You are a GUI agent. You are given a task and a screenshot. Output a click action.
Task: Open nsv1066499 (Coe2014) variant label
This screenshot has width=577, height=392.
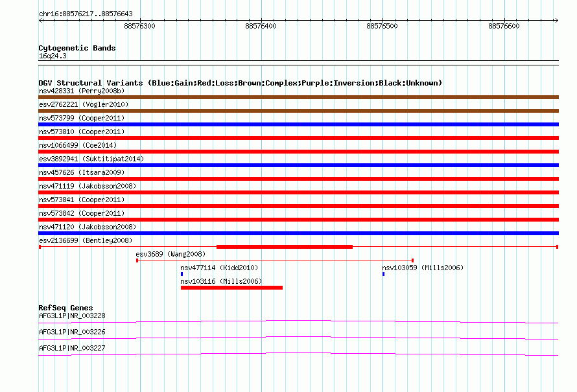click(78, 145)
